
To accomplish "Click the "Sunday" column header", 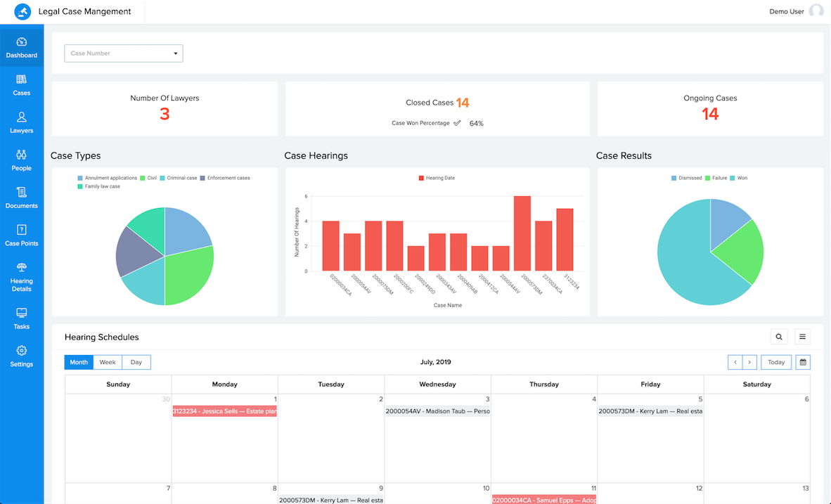I will [x=118, y=385].
